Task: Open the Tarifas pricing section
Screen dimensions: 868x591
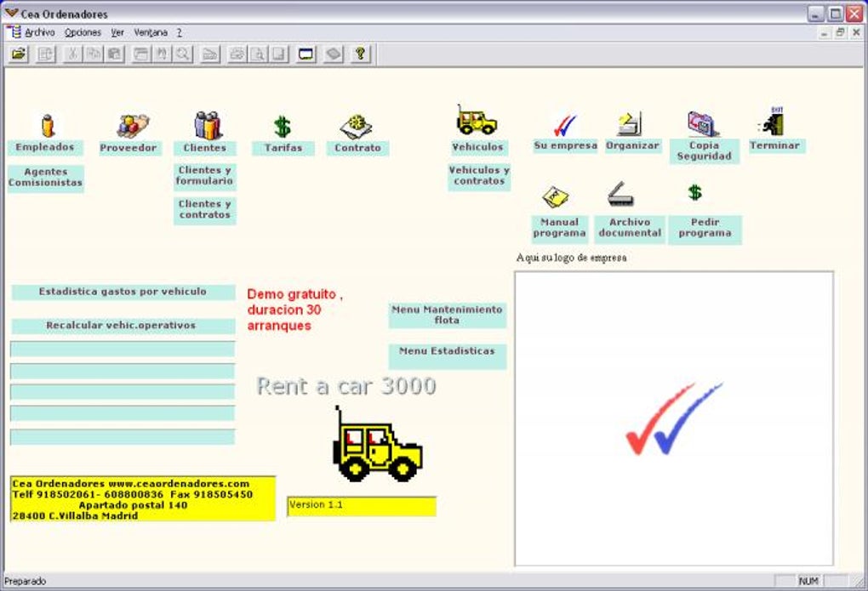Action: coord(283,132)
